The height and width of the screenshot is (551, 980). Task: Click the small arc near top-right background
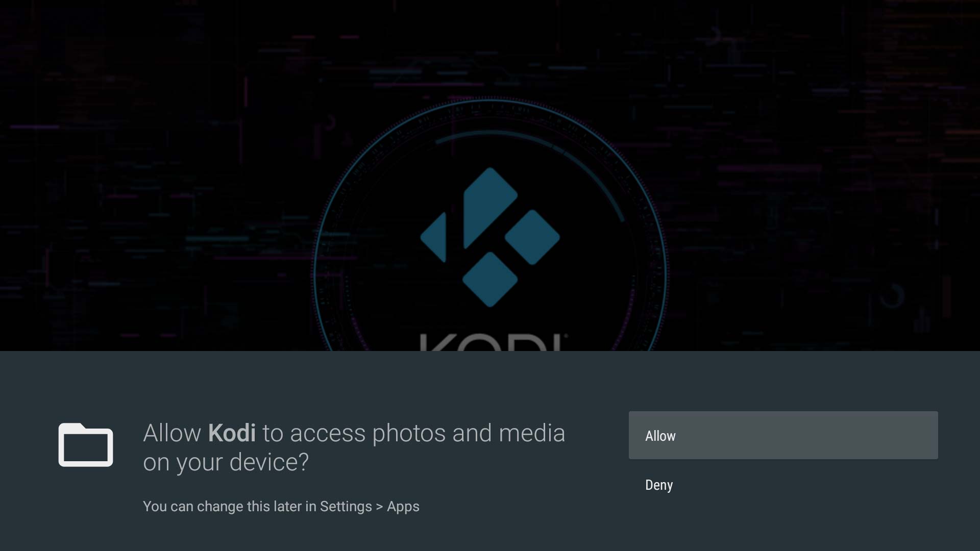tap(715, 35)
